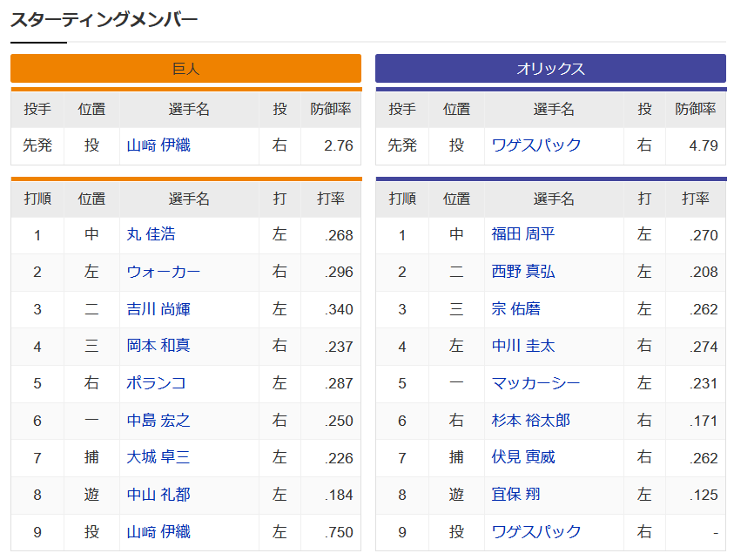Open Orix starting pitcher ワゲスパック link
734x560 pixels.
[x=536, y=145]
